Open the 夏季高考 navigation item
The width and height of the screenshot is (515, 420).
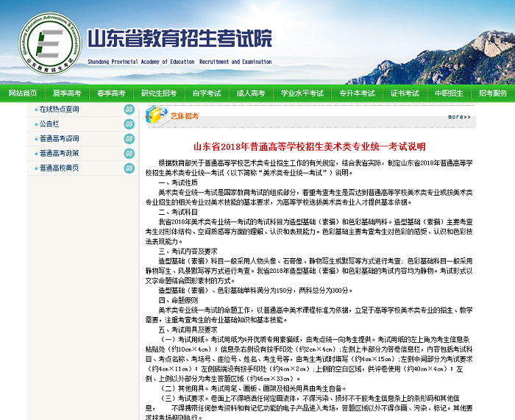coord(67,93)
